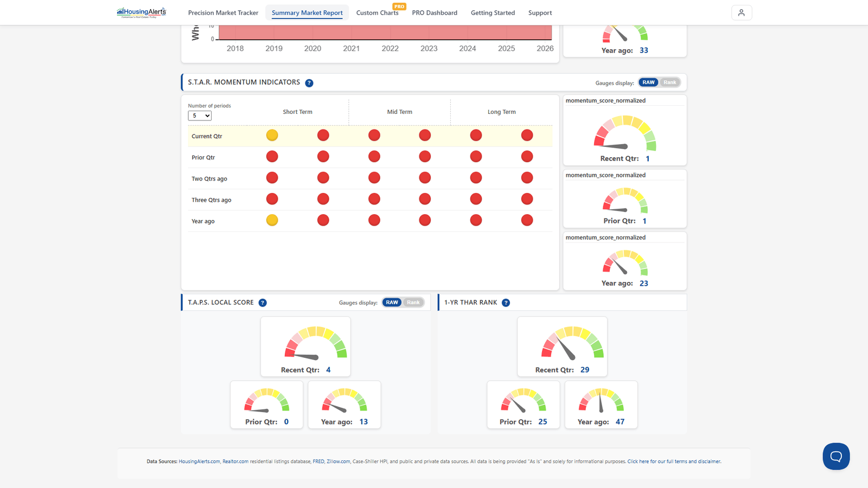The image size is (868, 488).
Task: Follow the FRED data source link
Action: pyautogui.click(x=318, y=461)
